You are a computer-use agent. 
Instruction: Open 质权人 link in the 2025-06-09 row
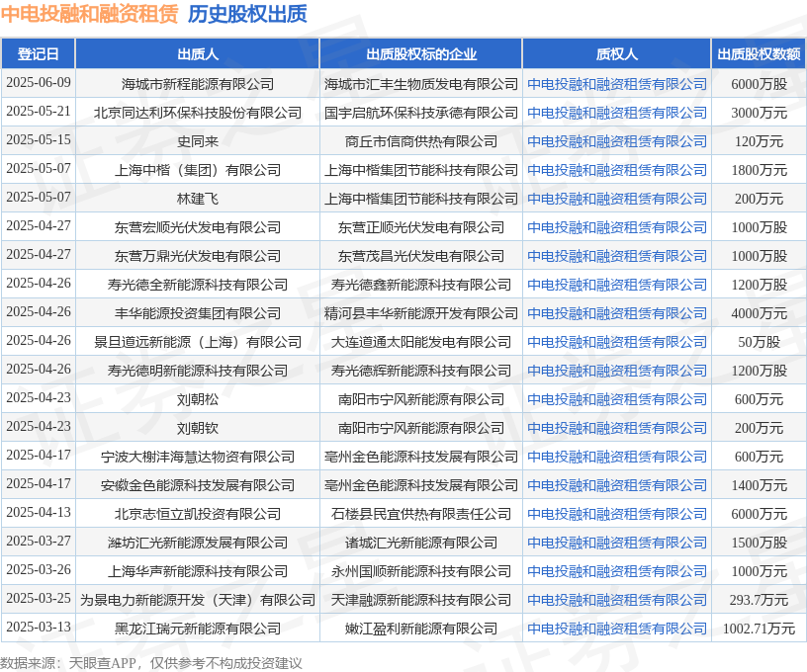[x=616, y=84]
